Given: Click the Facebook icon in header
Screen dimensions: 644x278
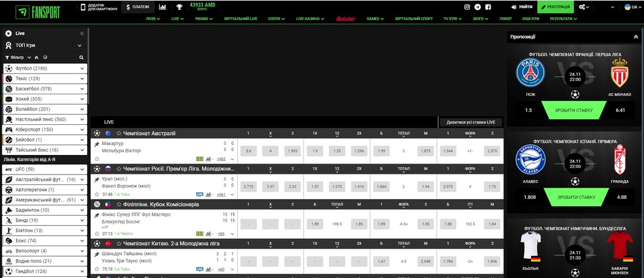Looking at the screenshot, I should tap(488, 7).
